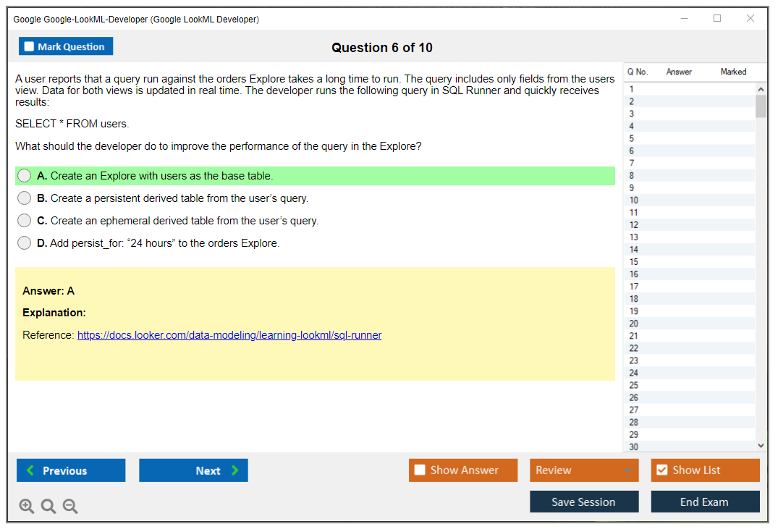778x532 pixels.
Task: Uncheck the Show List checkbox
Action: (661, 470)
